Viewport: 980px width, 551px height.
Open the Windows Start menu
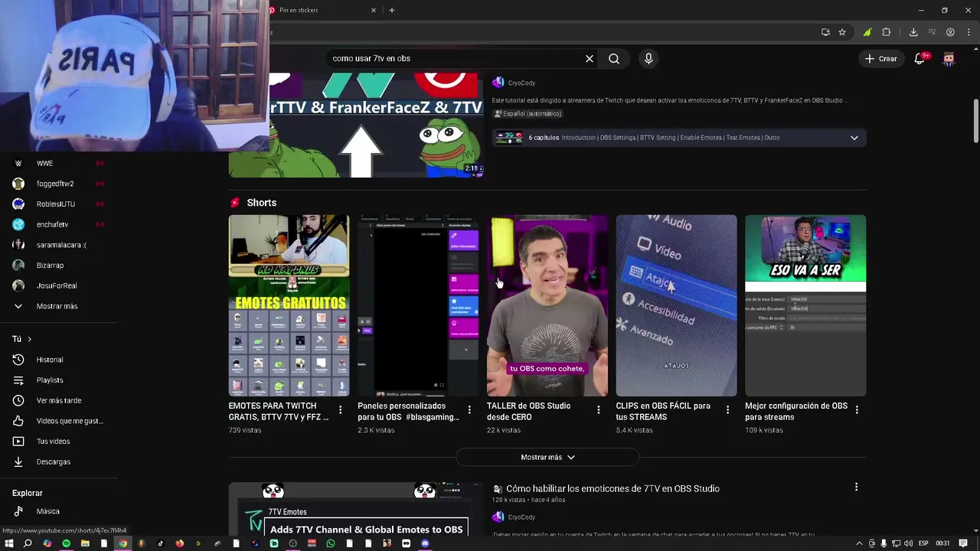coord(9,543)
